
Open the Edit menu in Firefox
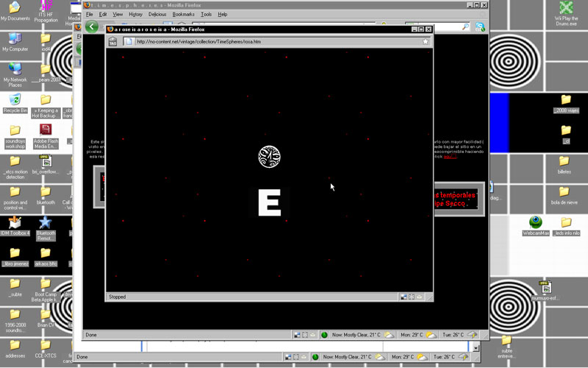pos(103,14)
